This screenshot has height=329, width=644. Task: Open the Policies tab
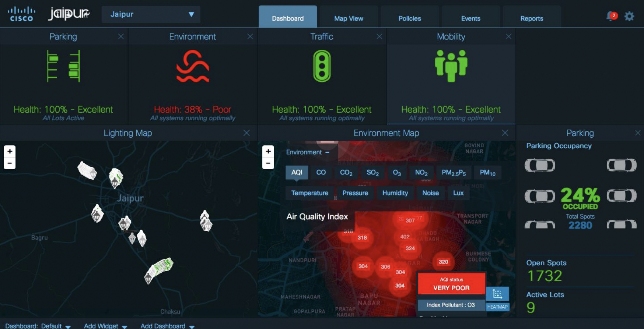410,17
